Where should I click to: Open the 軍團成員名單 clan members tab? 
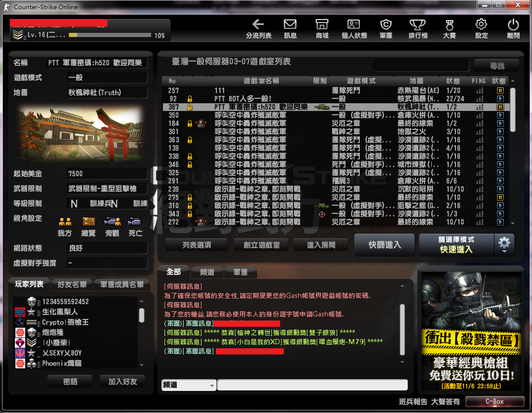pos(122,285)
